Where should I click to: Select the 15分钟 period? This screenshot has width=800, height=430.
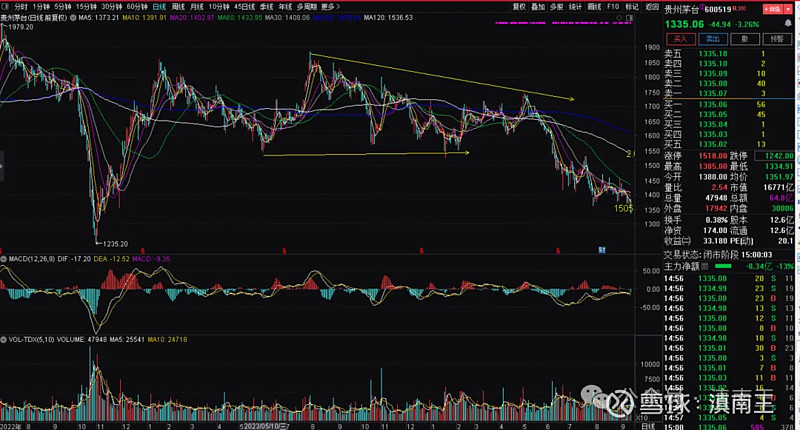tap(86, 7)
